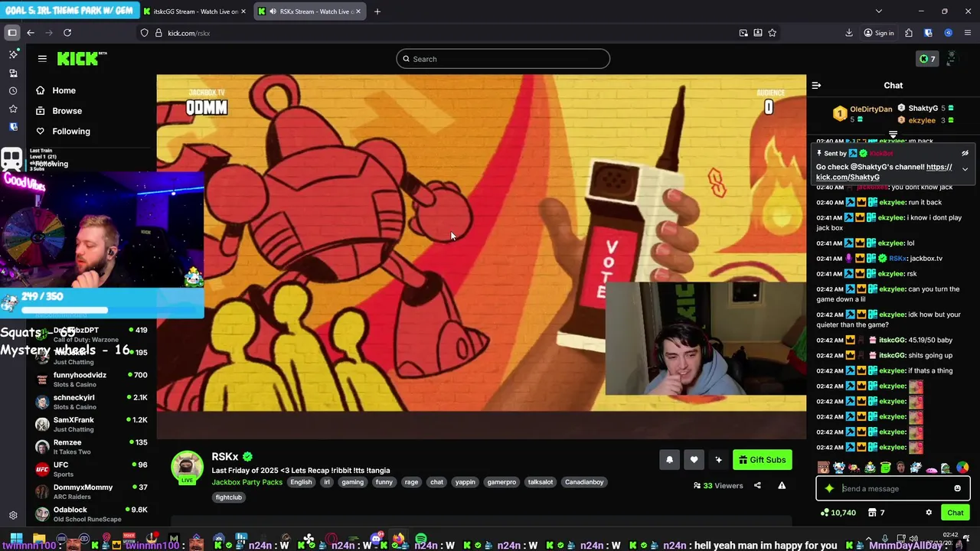Click the Kick search box
The image size is (980, 551).
(503, 59)
